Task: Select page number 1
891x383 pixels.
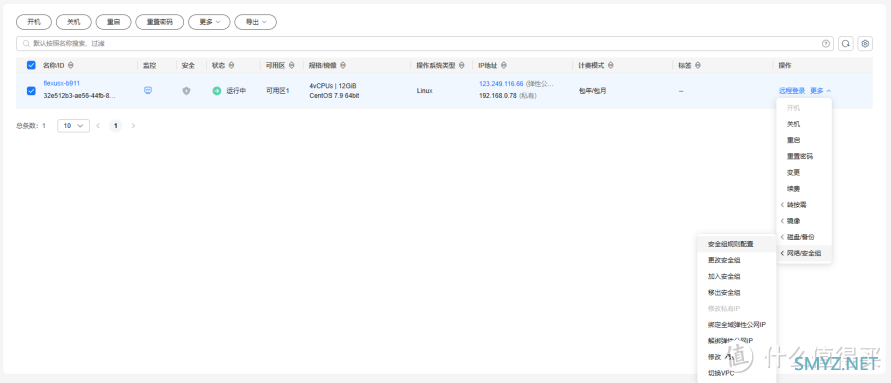Action: pos(116,126)
